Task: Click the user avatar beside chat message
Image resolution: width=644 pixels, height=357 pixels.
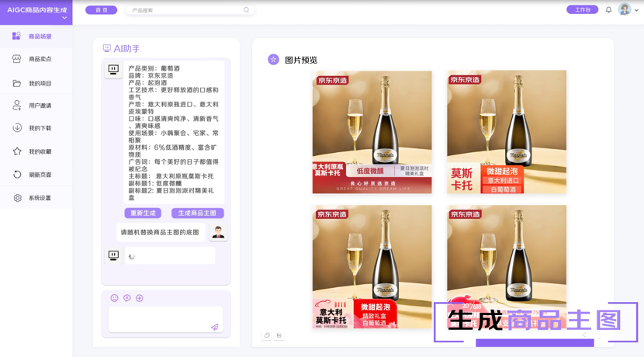Action: tap(218, 233)
